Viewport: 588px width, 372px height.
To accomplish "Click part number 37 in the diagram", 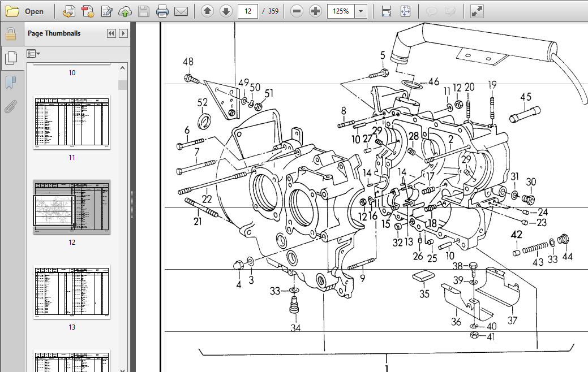I will pyautogui.click(x=512, y=321).
